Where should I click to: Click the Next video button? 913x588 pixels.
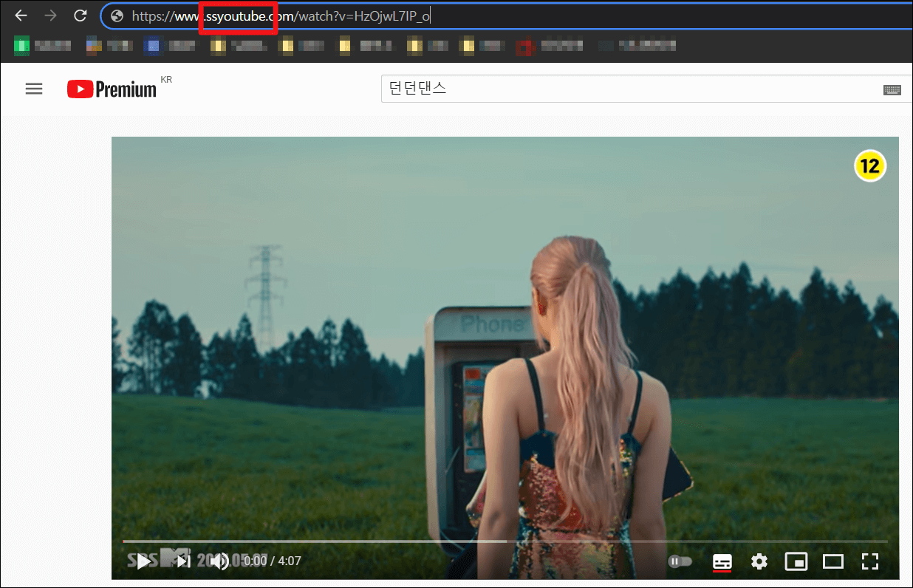pyautogui.click(x=182, y=561)
